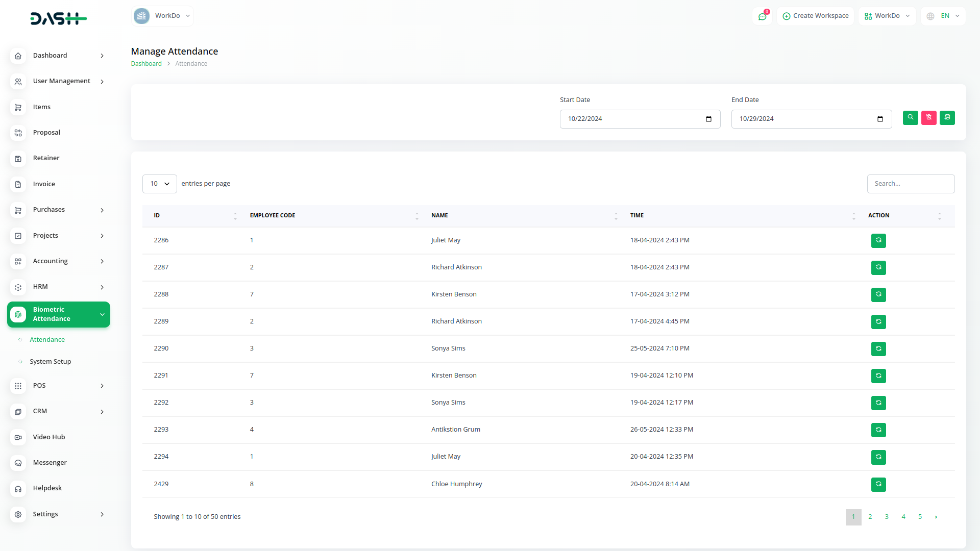Click the Dashboard breadcrumb link

point(146,64)
